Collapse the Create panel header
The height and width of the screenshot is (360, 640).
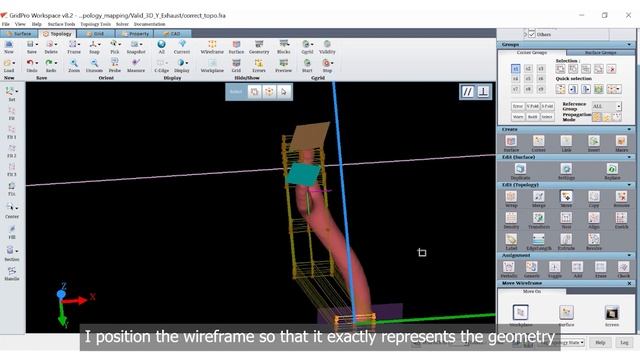[629, 129]
